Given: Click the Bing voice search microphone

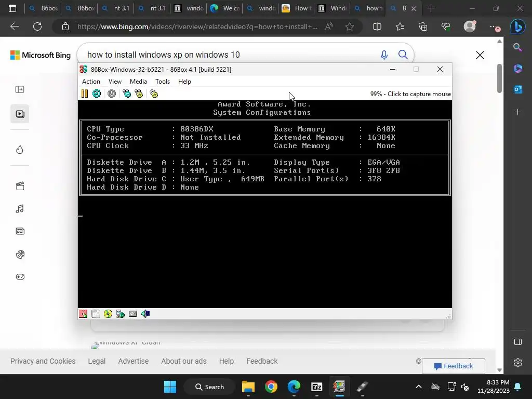Looking at the screenshot, I should 384,55.
